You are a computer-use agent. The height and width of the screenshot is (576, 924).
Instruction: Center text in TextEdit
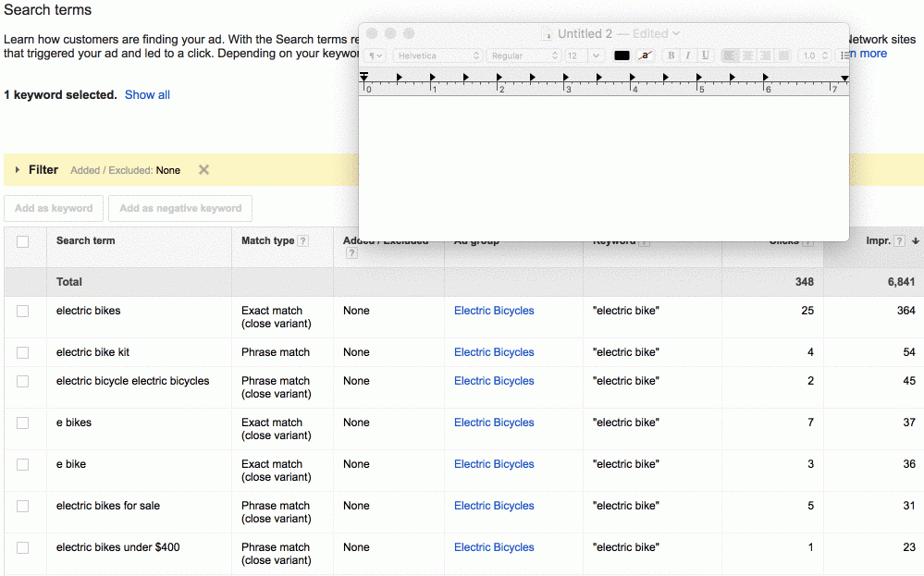click(x=747, y=55)
